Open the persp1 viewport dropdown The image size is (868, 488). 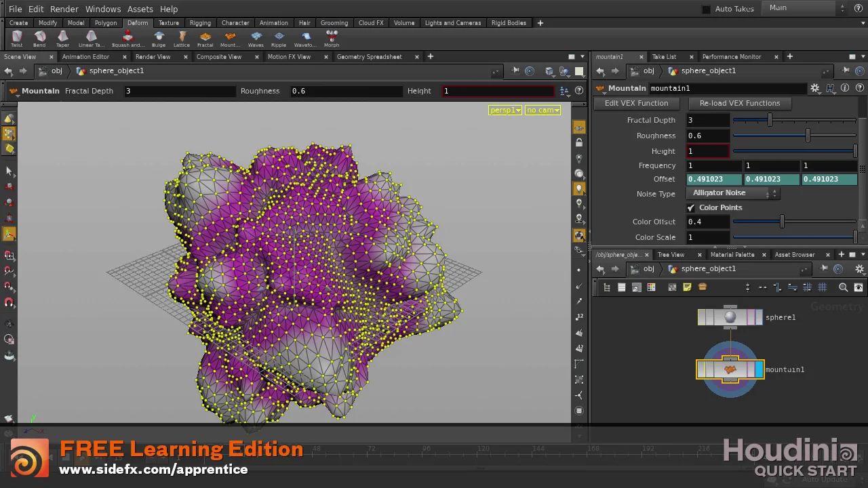(x=505, y=110)
